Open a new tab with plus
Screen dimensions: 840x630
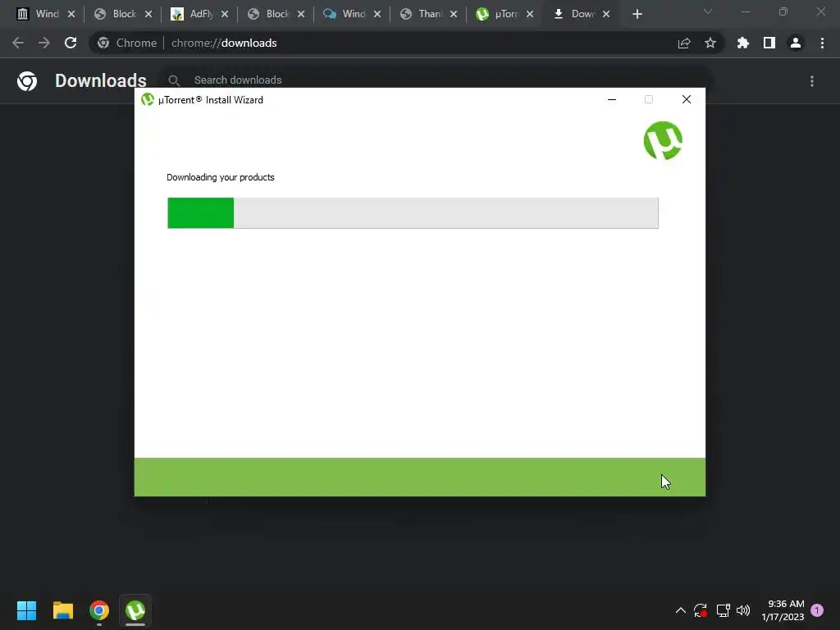[637, 14]
